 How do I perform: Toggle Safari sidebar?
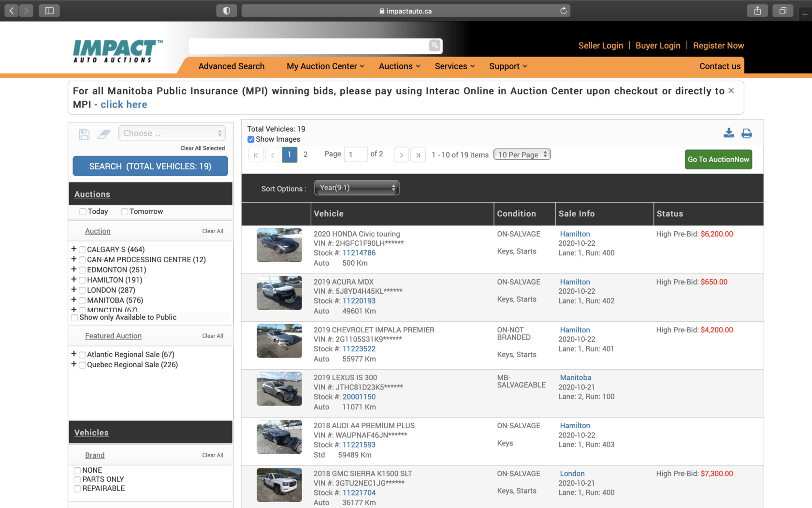(49, 11)
